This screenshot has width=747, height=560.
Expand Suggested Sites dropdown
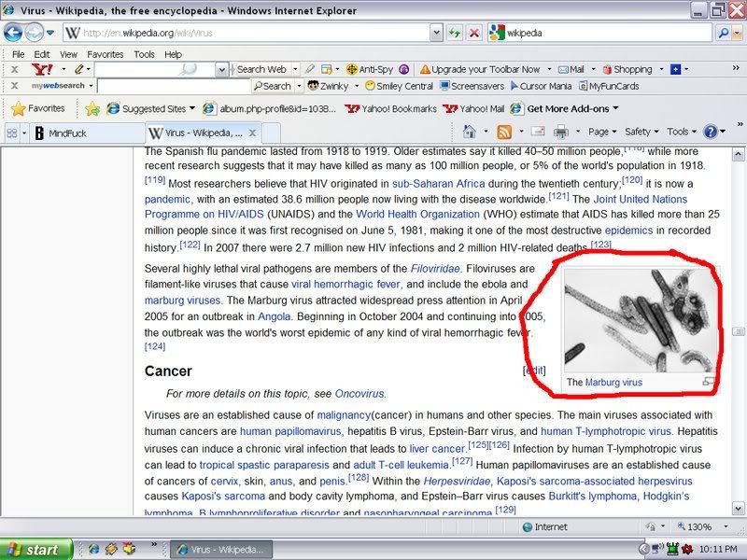click(x=192, y=108)
